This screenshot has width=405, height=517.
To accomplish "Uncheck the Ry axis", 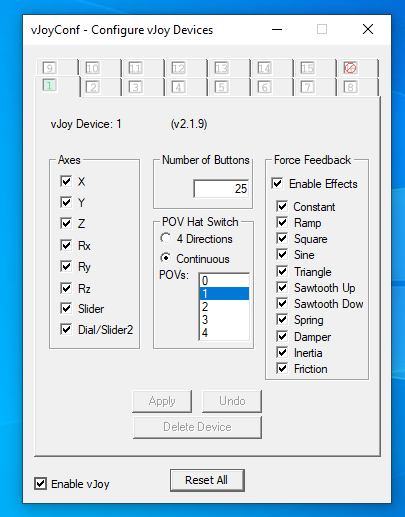I will point(66,266).
